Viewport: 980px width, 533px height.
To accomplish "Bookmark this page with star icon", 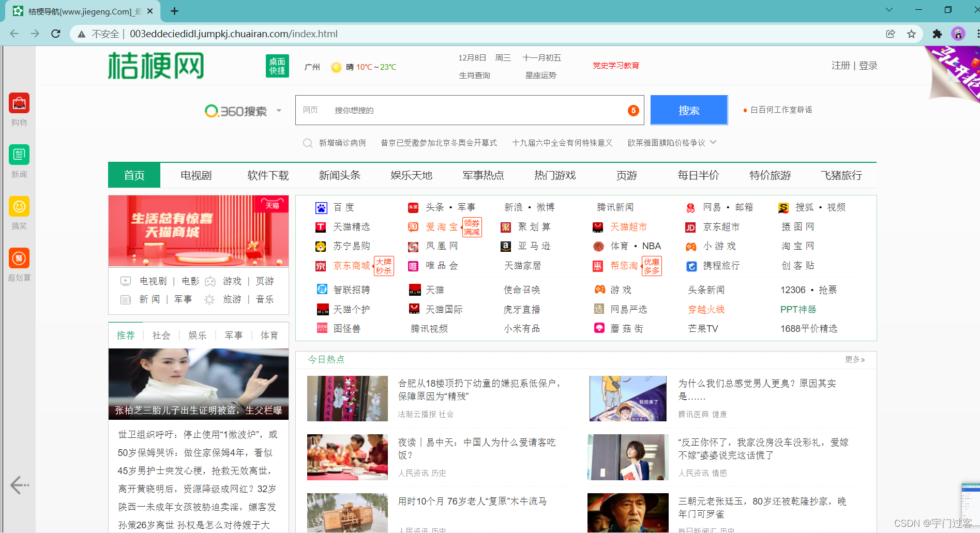I will (911, 34).
